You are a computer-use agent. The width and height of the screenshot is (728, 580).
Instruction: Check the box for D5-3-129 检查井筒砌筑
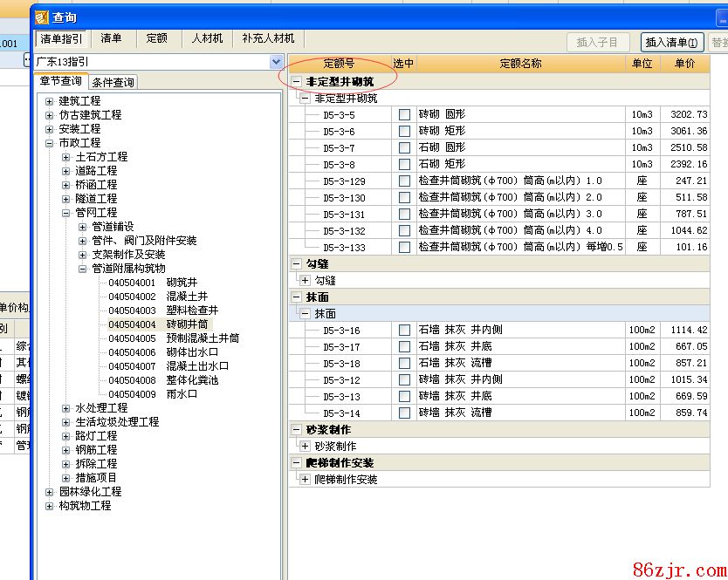tap(404, 181)
